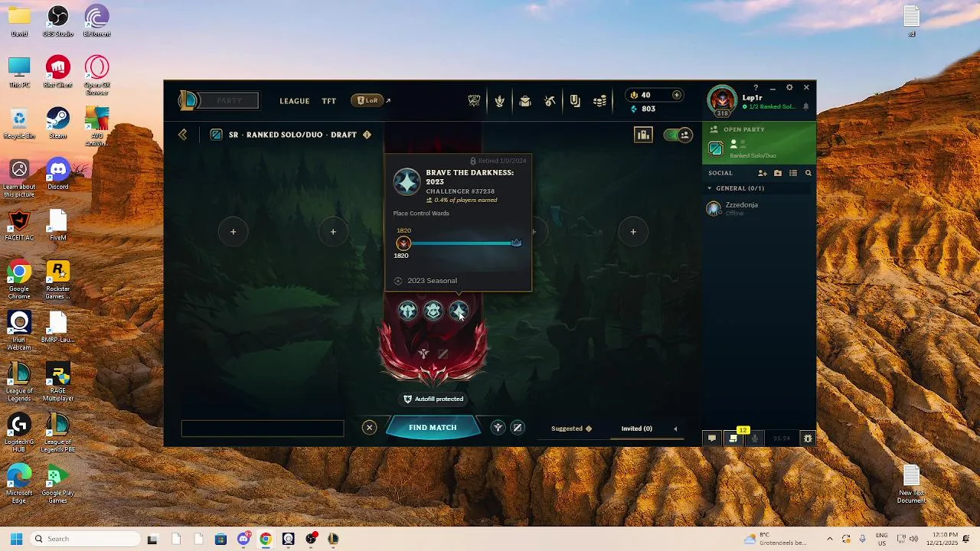Screen dimensions: 980x551
Task: Open the Collection backpack icon
Action: click(524, 101)
